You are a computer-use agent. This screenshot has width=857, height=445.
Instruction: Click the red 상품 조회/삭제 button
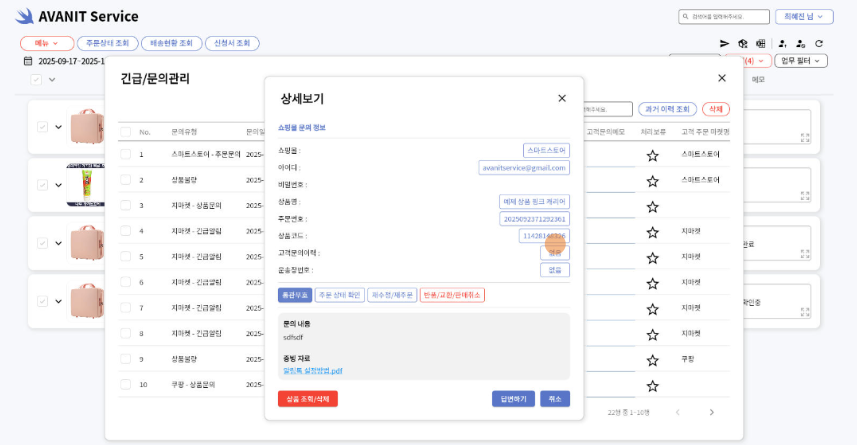pyautogui.click(x=308, y=398)
